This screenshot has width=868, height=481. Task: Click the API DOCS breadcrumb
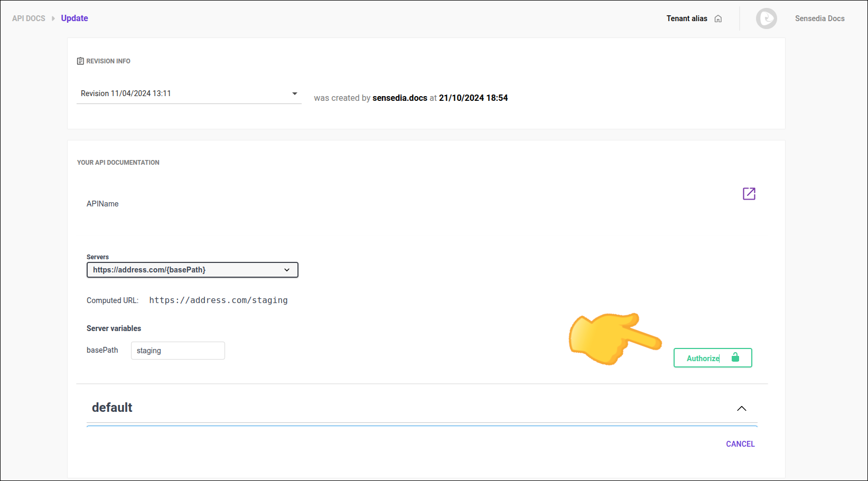(28, 17)
